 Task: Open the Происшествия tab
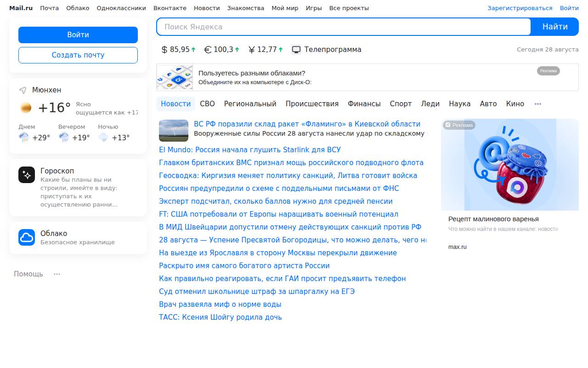[312, 104]
